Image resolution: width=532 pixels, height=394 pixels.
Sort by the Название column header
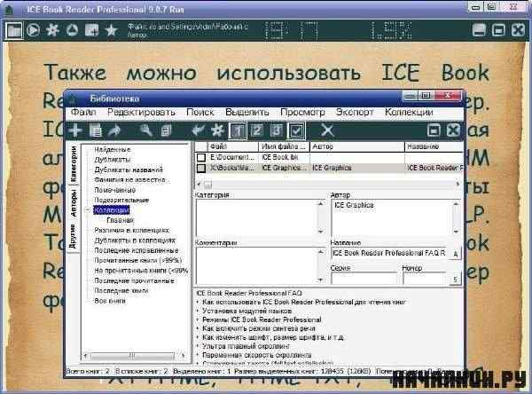coord(434,146)
